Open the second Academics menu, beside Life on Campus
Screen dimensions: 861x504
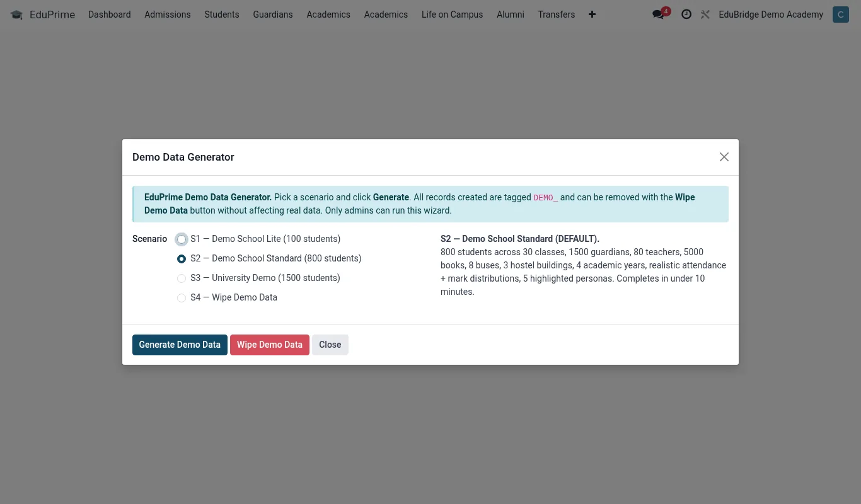(386, 14)
